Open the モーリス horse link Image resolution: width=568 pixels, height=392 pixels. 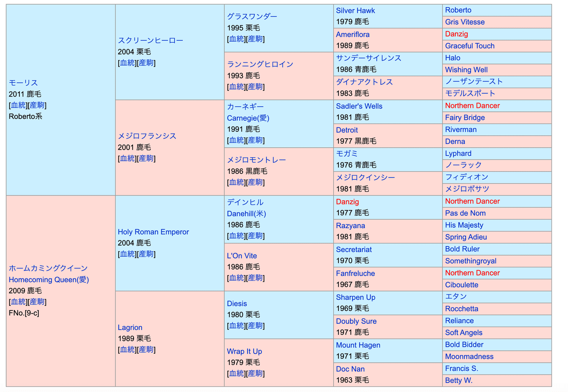(23, 83)
